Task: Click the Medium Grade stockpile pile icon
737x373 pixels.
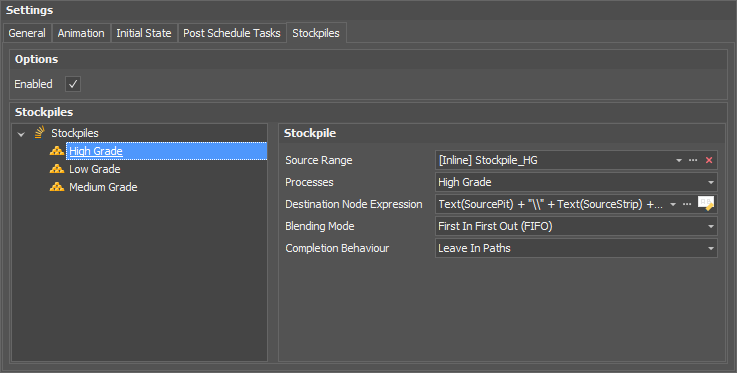Action: tap(57, 186)
